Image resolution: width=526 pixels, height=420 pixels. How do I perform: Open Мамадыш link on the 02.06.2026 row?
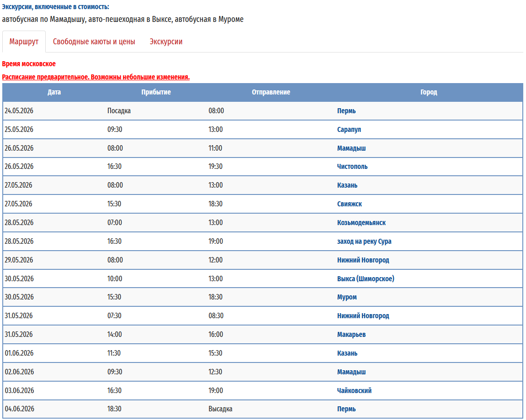coord(351,372)
